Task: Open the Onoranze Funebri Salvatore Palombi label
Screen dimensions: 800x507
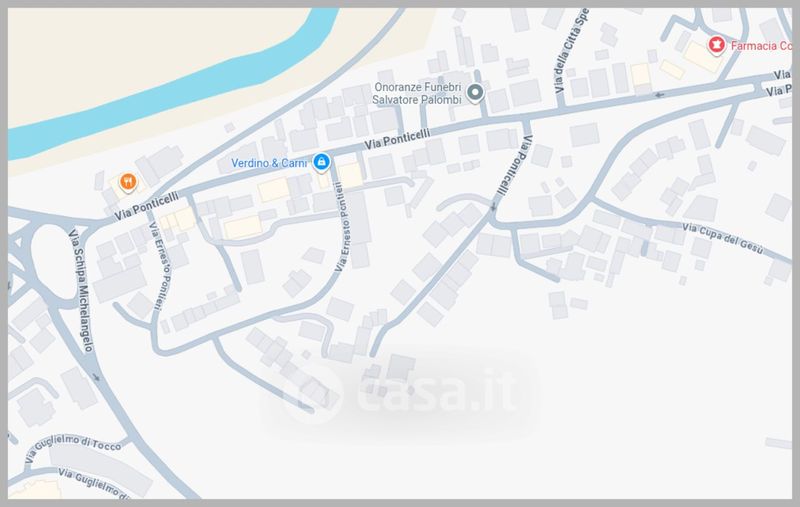Action: [417, 93]
